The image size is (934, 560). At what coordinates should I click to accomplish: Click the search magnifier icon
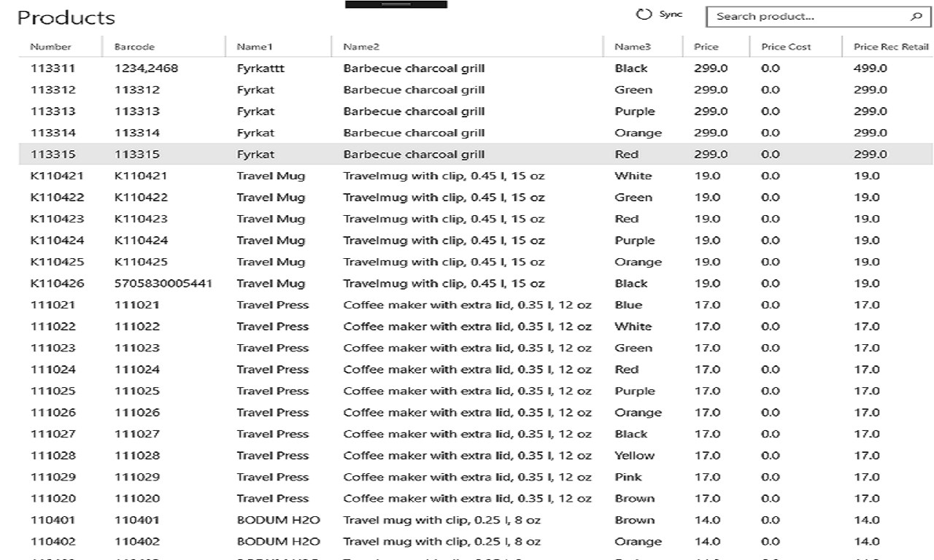click(916, 16)
